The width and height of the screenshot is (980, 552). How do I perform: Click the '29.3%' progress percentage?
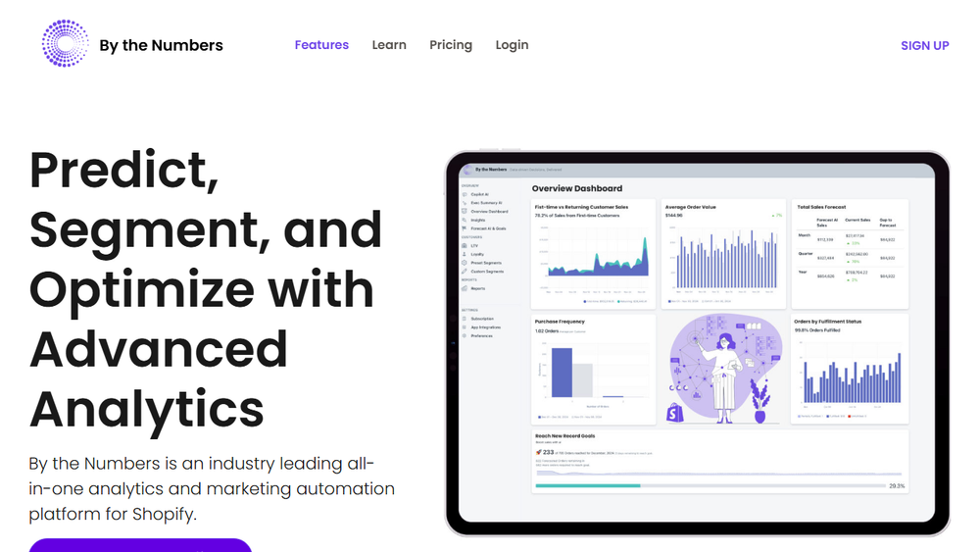click(897, 485)
